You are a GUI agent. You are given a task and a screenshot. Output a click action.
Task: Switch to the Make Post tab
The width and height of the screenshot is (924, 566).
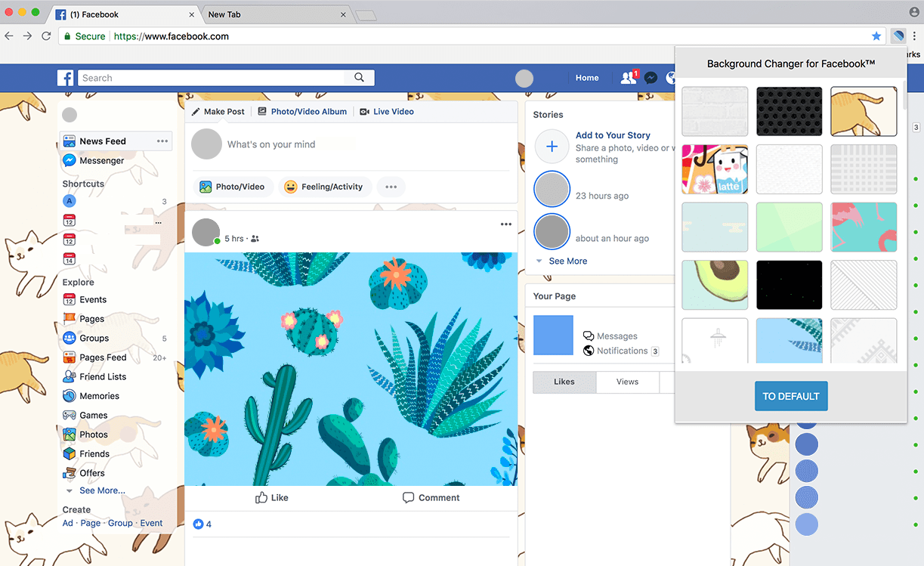pos(218,111)
